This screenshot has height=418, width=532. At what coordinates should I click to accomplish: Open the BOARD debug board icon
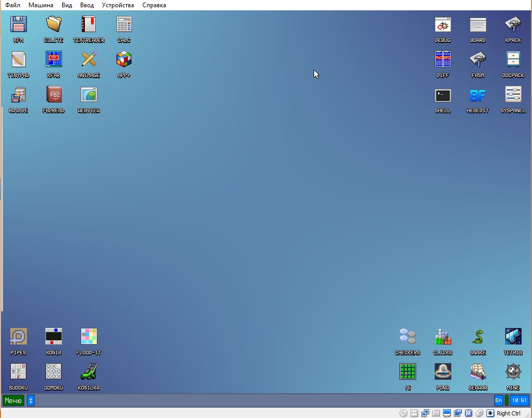pos(478,24)
